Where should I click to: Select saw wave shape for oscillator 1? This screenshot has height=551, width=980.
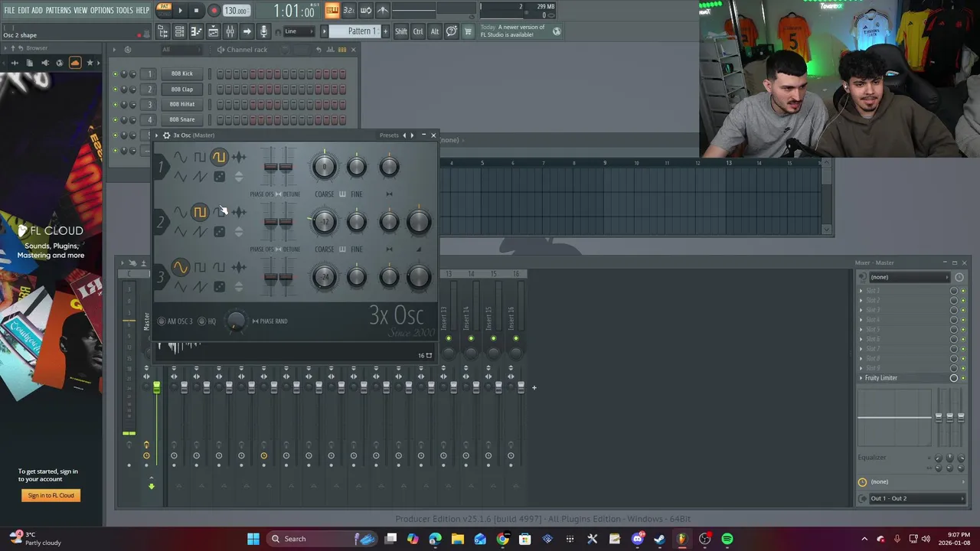[x=200, y=177]
